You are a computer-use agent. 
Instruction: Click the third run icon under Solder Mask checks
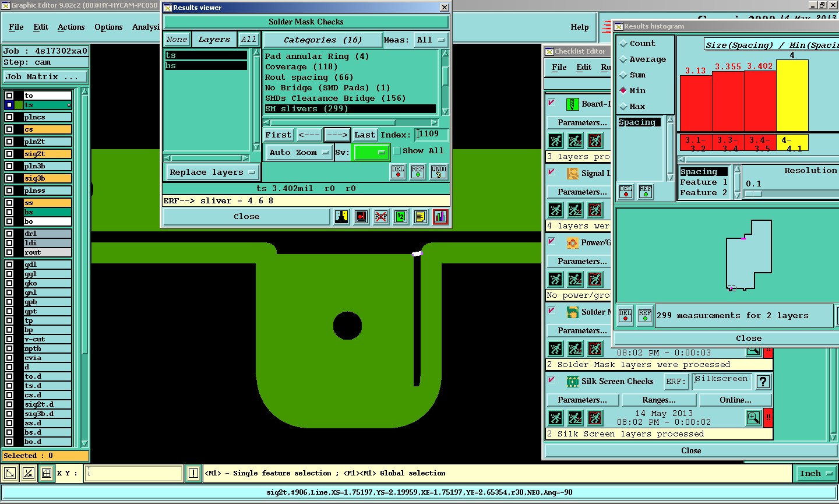tap(595, 348)
